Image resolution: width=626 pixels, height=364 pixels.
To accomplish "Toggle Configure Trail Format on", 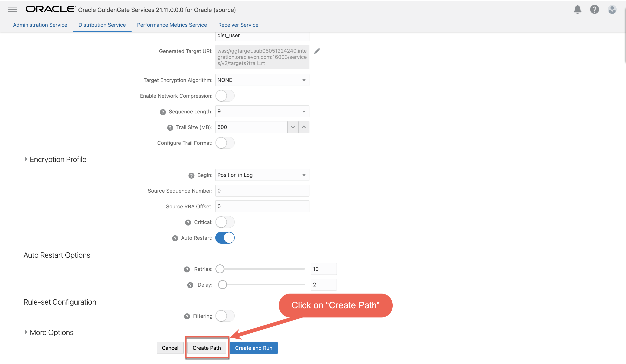I will [225, 143].
